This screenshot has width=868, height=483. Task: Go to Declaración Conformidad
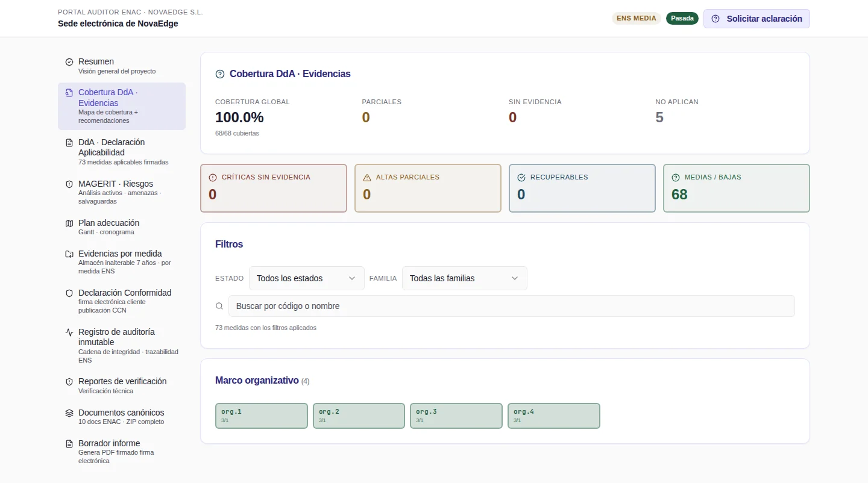[x=122, y=301]
